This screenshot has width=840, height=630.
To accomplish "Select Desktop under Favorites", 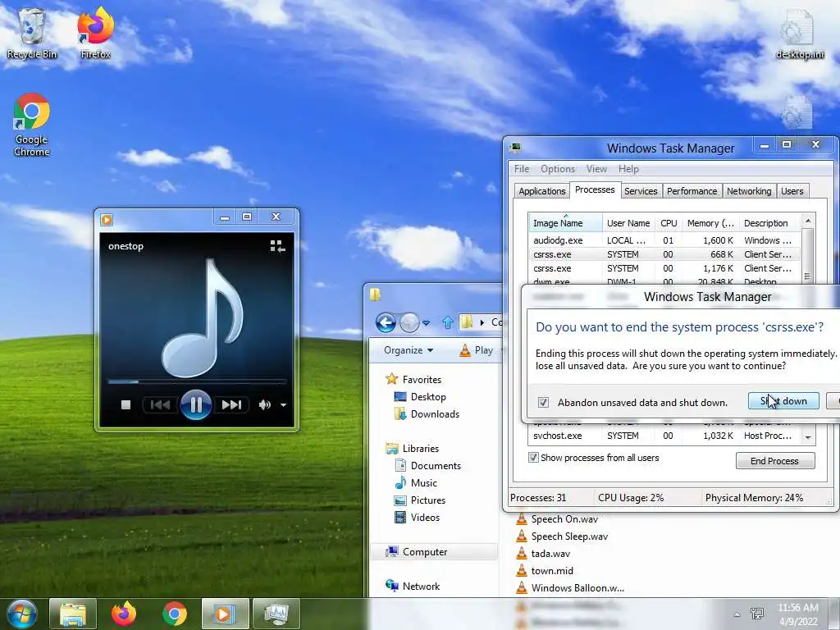I will pyautogui.click(x=420, y=396).
